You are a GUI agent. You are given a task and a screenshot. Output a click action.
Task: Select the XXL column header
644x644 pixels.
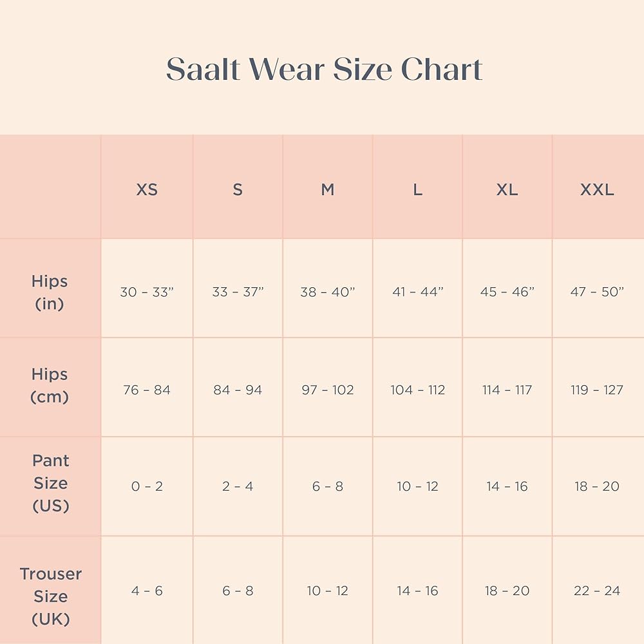pos(597,190)
